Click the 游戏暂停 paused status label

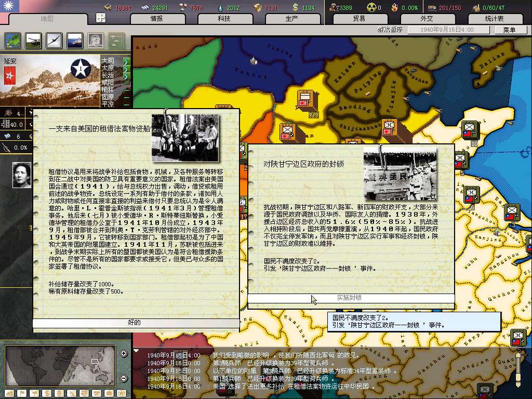pos(390,30)
